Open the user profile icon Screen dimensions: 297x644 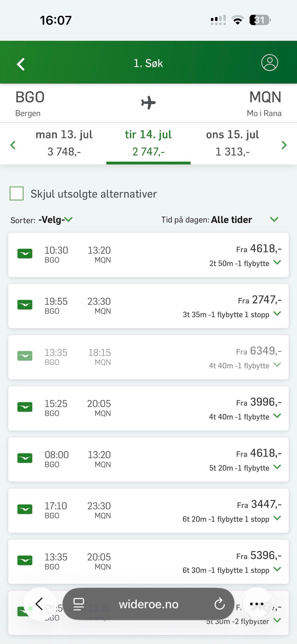[x=269, y=63]
